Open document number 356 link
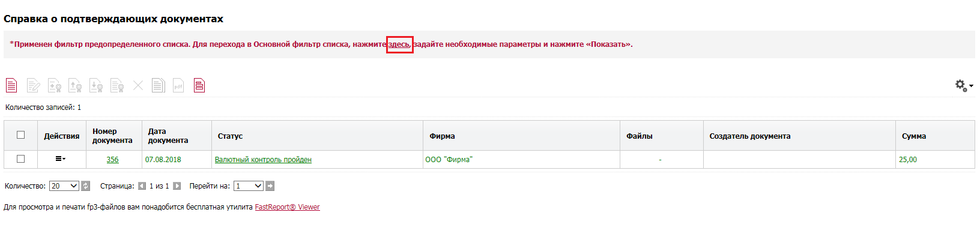 (112, 160)
